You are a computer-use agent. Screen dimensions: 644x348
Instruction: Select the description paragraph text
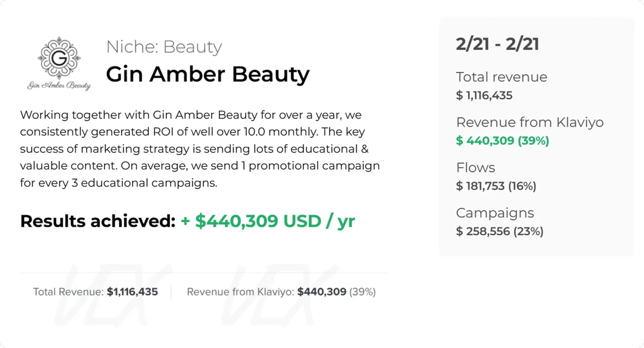(x=200, y=149)
